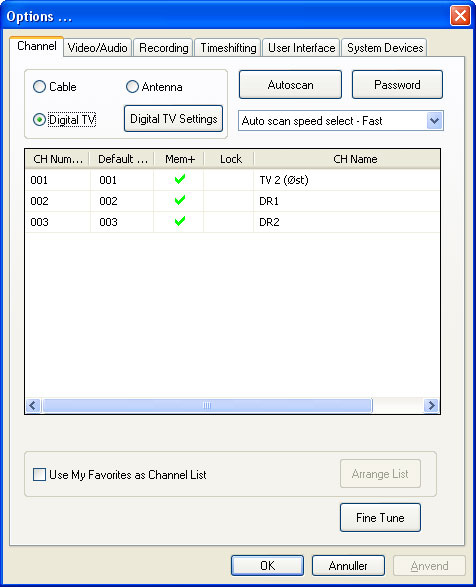Click the right scroll arrow of channel list
Screen dimensions: 476x587
point(431,405)
